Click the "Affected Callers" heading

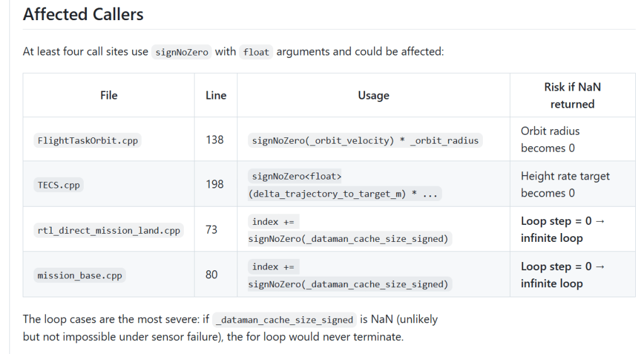pyautogui.click(x=83, y=14)
